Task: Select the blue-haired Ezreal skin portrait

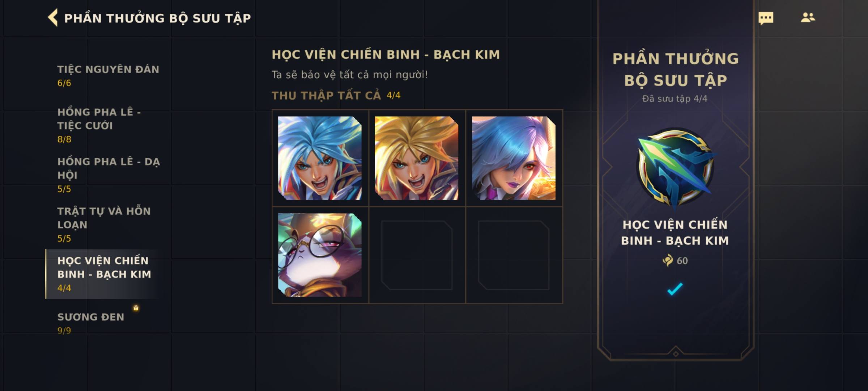Action: click(x=320, y=158)
